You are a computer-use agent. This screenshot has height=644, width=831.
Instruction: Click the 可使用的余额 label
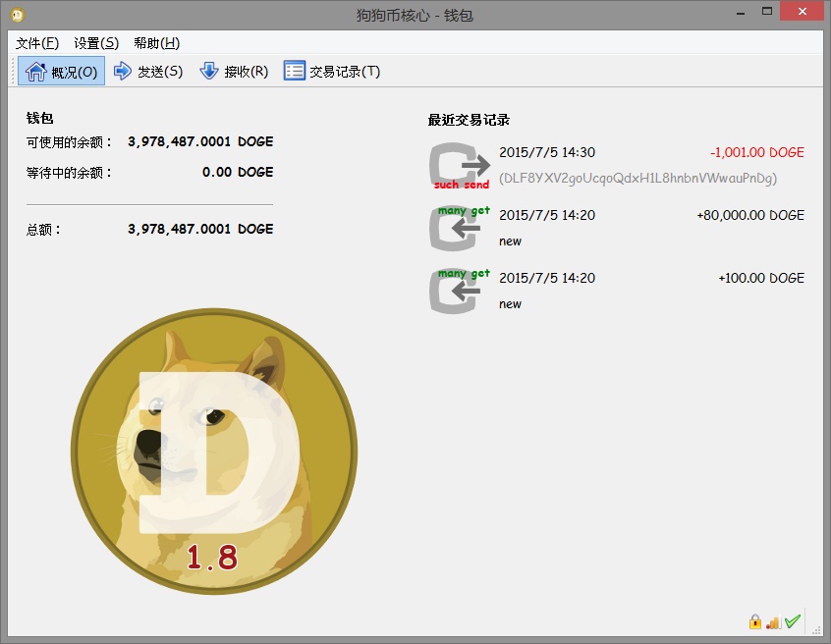point(69,142)
